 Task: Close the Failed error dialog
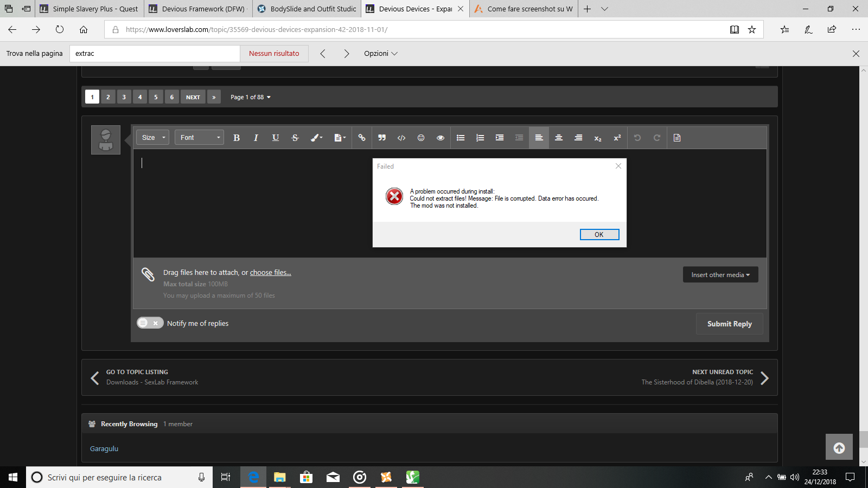pos(618,166)
